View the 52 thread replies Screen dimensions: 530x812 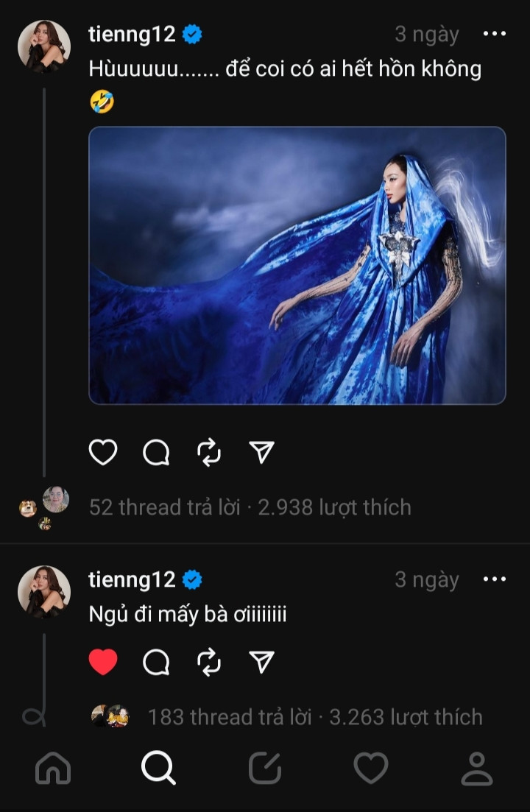coord(165,507)
